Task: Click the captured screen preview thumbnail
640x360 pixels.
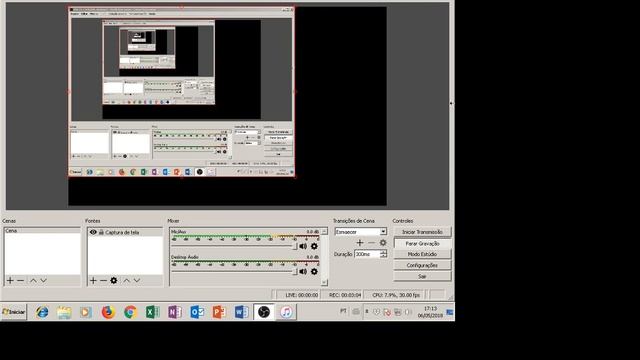Action: point(182,92)
